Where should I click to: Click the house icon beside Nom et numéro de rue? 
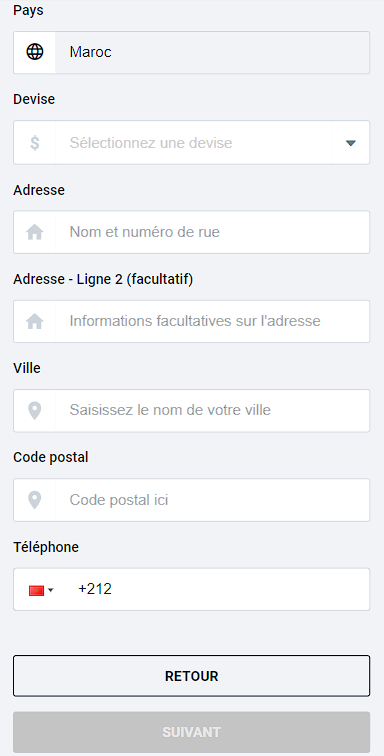pyautogui.click(x=35, y=232)
